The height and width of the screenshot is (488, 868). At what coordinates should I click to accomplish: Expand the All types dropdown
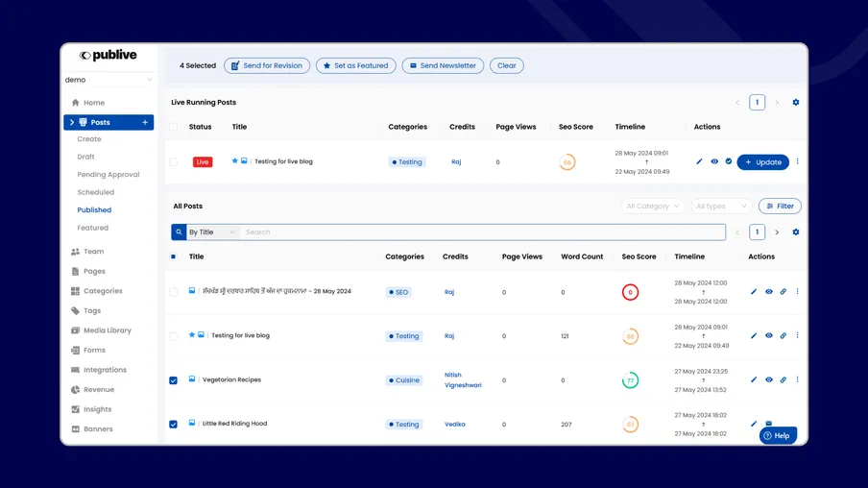tap(720, 206)
